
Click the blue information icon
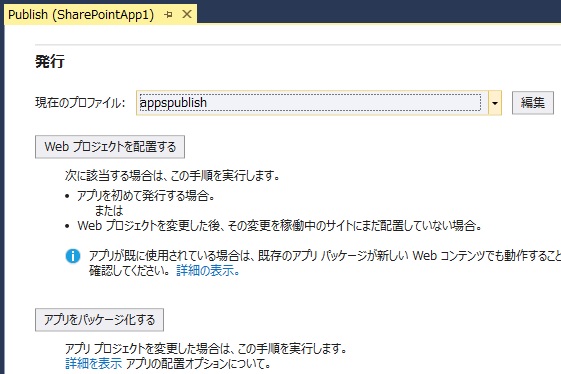click(73, 256)
